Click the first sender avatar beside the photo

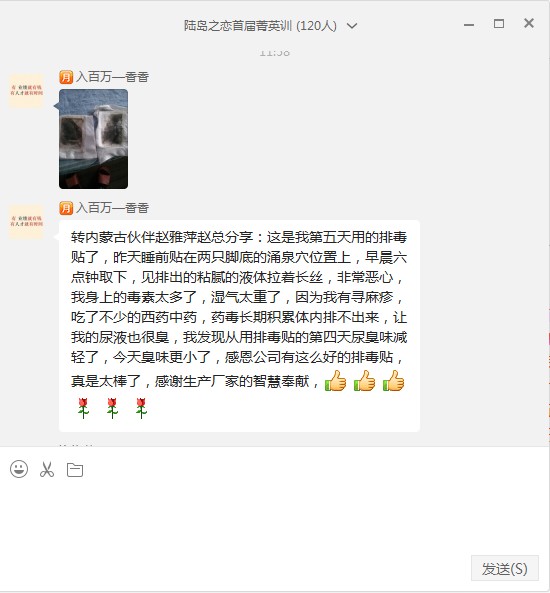[26, 90]
